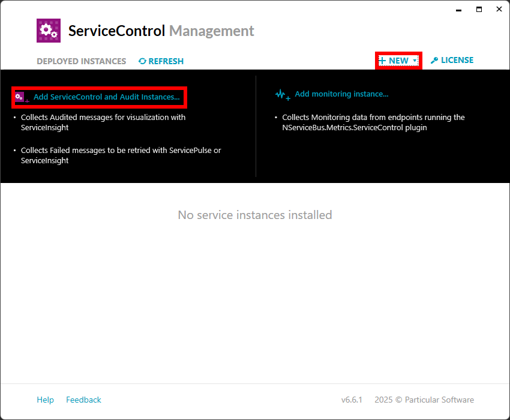Open the Help link

tap(45, 400)
